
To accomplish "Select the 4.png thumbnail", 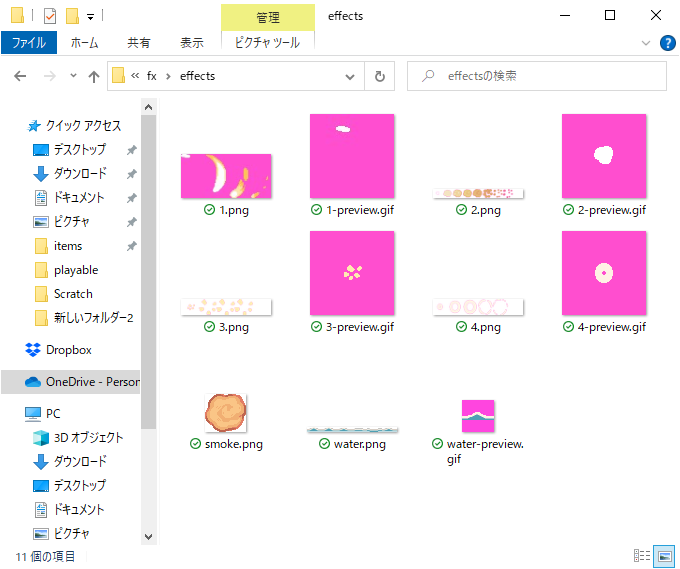I will tap(478, 307).
